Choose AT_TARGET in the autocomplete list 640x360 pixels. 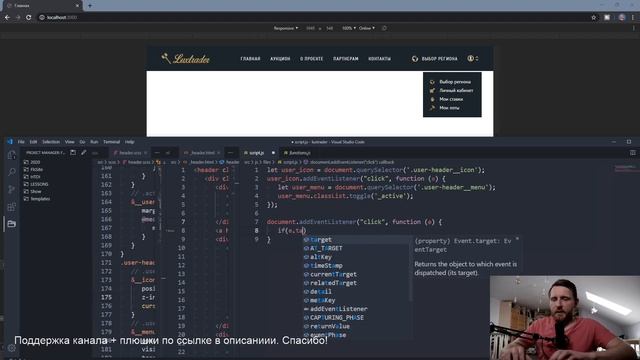356,248
